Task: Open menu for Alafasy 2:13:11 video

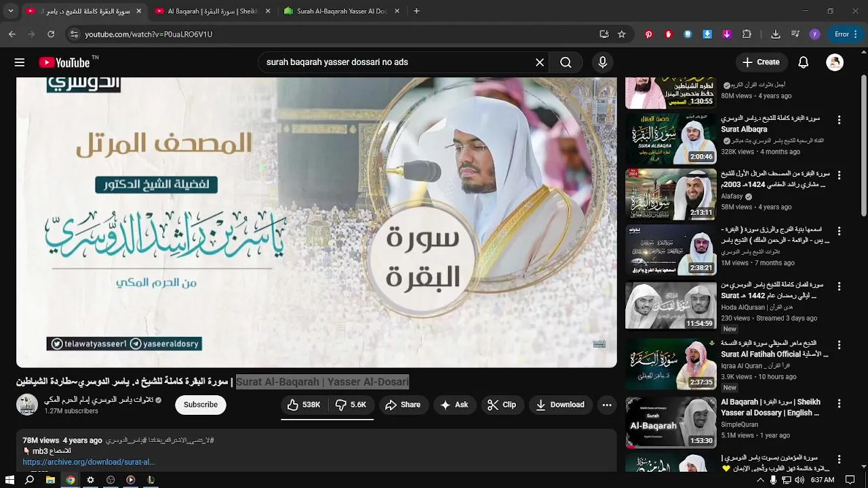Action: (839, 176)
